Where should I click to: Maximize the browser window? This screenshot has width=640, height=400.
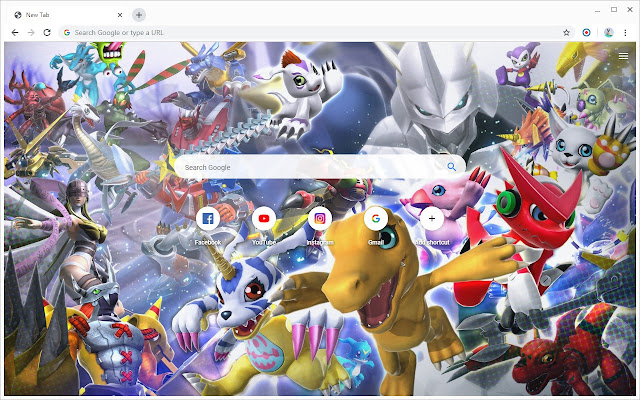[614, 9]
